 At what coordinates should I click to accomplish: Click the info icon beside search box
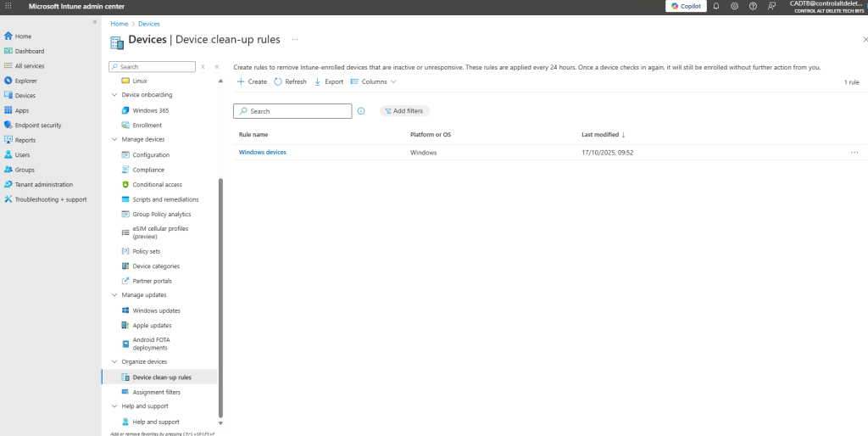click(361, 111)
